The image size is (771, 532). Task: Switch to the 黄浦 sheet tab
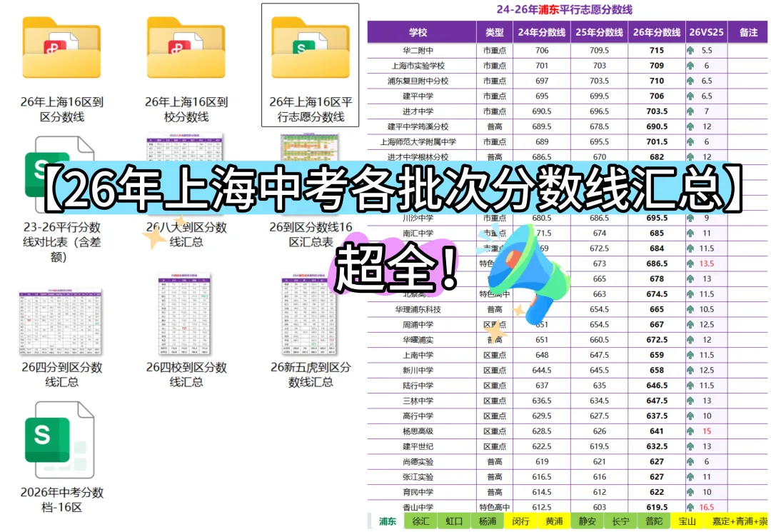pyautogui.click(x=554, y=521)
